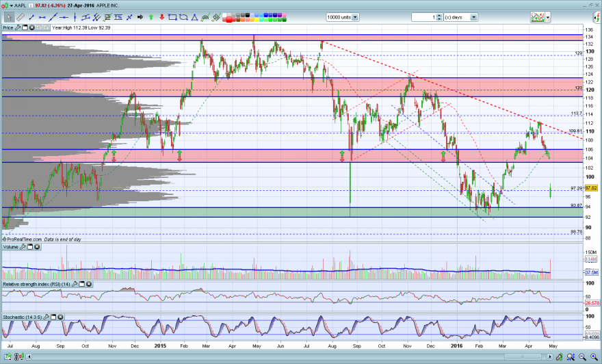Increase the timeframe number stepper

(x=440, y=15)
